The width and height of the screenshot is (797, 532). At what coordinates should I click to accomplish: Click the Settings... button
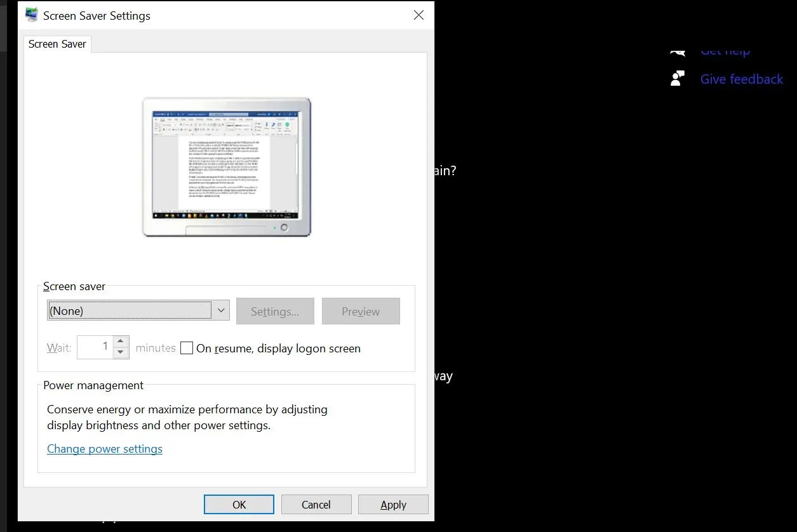[274, 311]
